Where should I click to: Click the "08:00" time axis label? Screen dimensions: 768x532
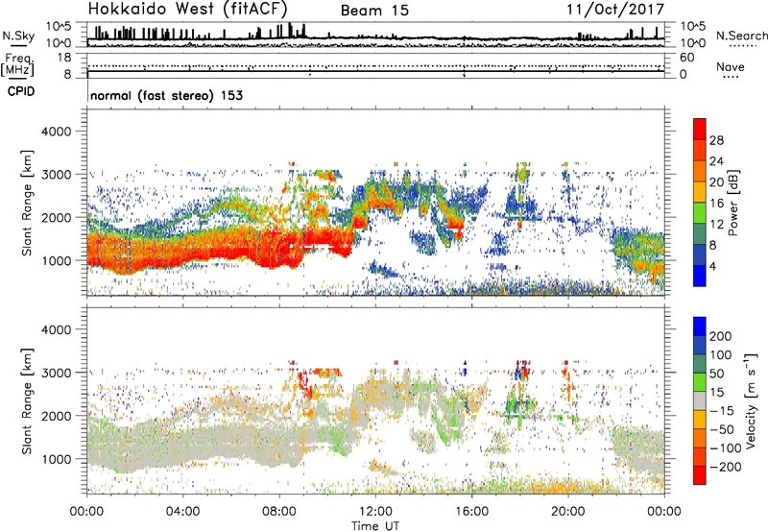(279, 511)
